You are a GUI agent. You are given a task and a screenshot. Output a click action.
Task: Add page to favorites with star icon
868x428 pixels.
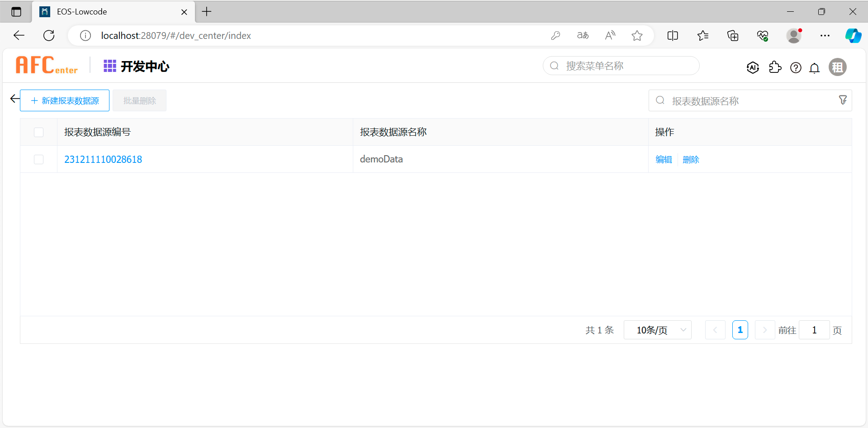[x=637, y=36]
